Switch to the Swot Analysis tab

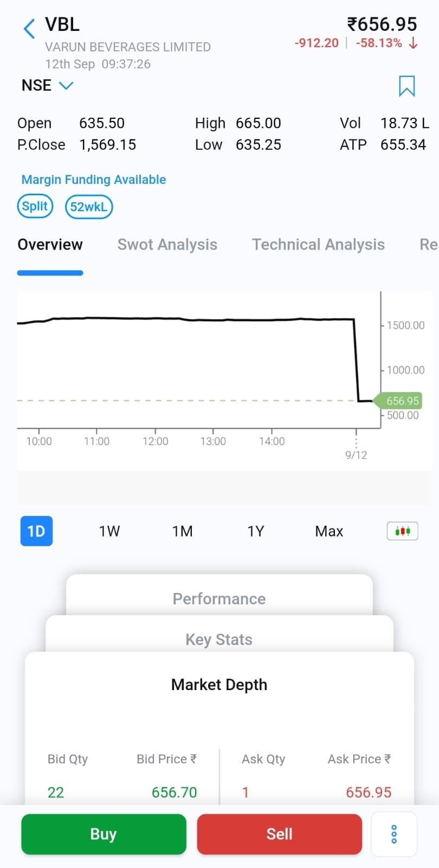167,245
